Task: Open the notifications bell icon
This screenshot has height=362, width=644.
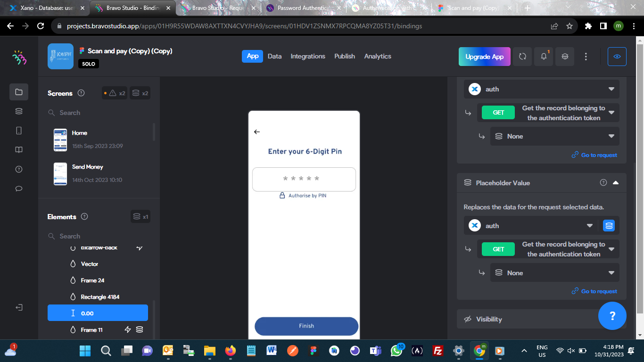Action: point(544,57)
